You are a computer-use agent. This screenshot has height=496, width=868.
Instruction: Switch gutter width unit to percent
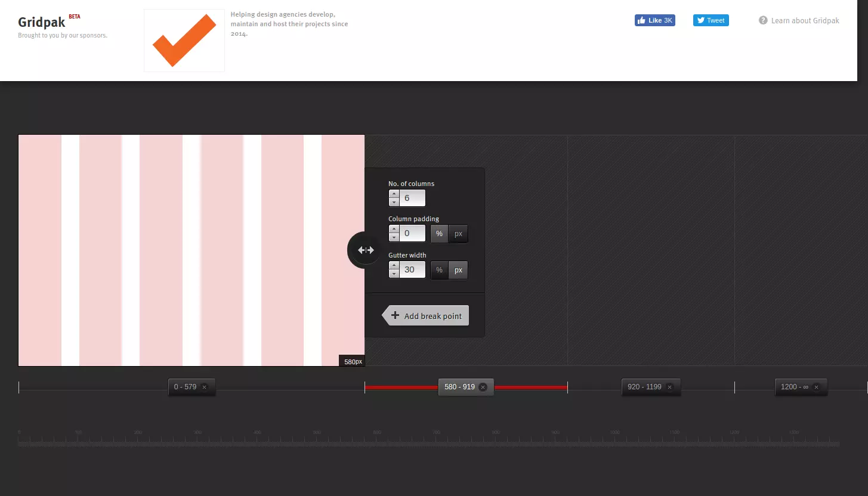pyautogui.click(x=439, y=270)
